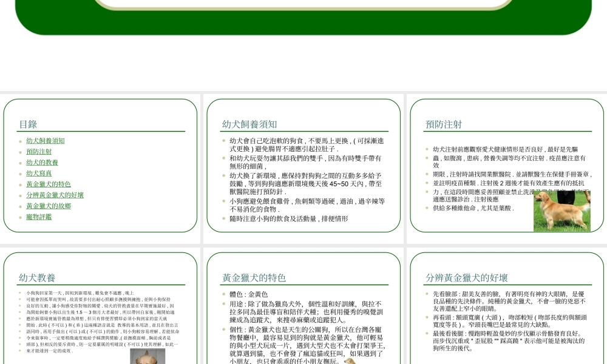
Task: Select the 預防注射 slide heading
Action: coord(444,124)
